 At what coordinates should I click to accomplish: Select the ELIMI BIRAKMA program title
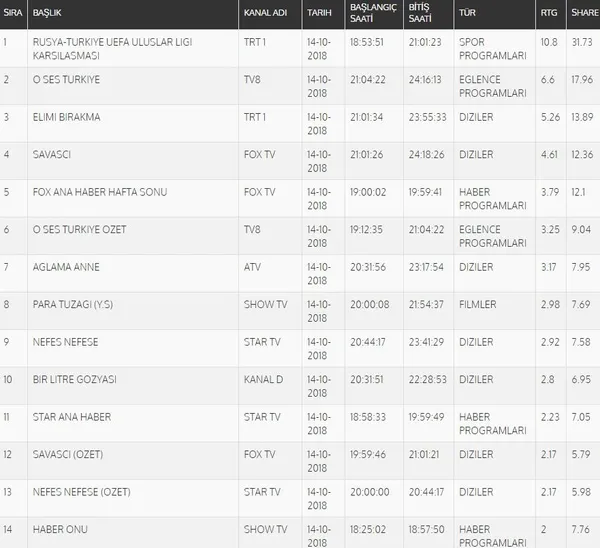67,117
